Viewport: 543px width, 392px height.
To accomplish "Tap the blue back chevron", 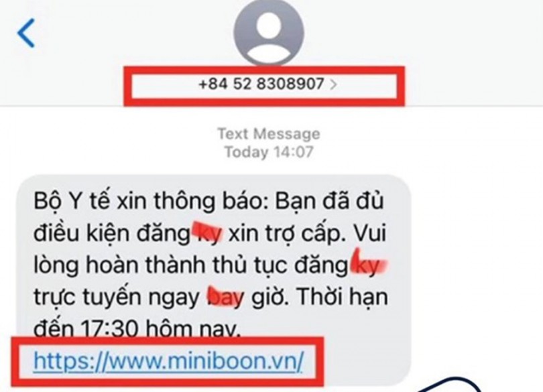I will (x=26, y=33).
